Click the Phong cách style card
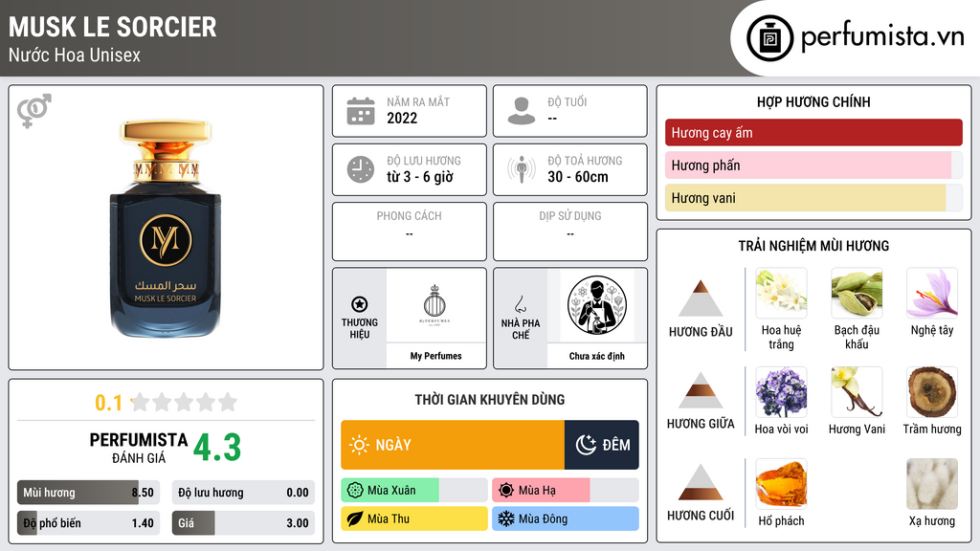The width and height of the screenshot is (980, 551). pos(410,231)
